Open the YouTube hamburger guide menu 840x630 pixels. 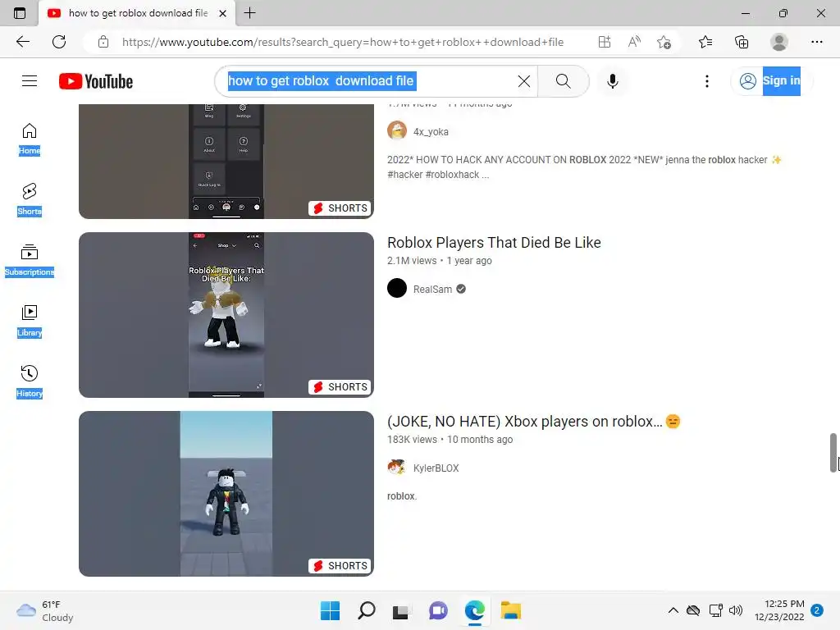pyautogui.click(x=30, y=81)
